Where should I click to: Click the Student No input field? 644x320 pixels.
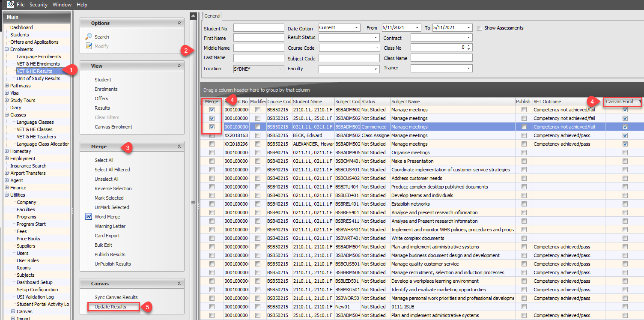click(259, 28)
